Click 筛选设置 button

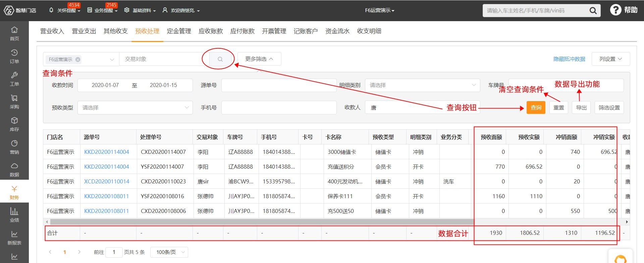pyautogui.click(x=609, y=107)
